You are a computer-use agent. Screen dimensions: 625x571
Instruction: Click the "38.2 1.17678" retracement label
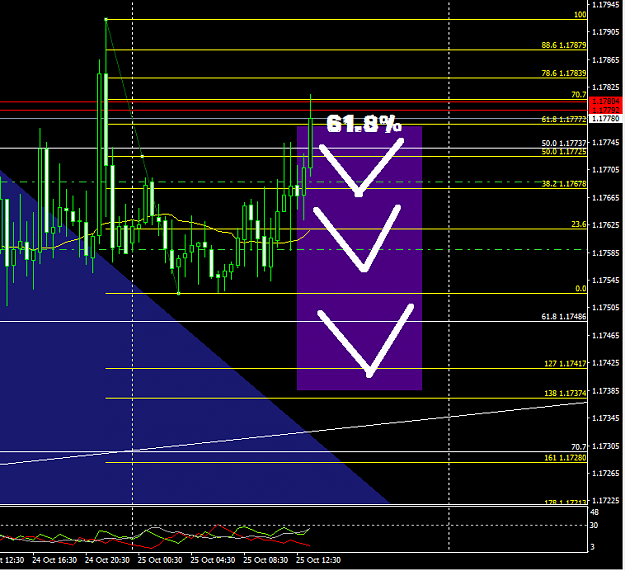pos(564,184)
